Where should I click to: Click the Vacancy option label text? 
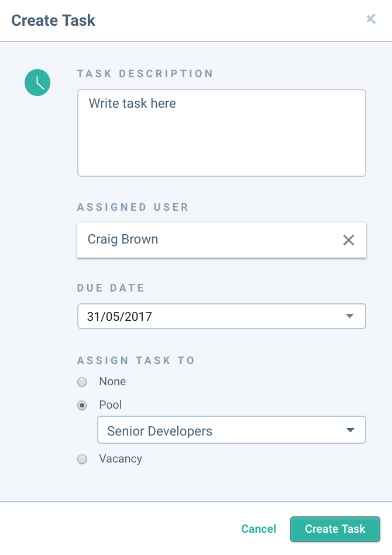point(121,459)
